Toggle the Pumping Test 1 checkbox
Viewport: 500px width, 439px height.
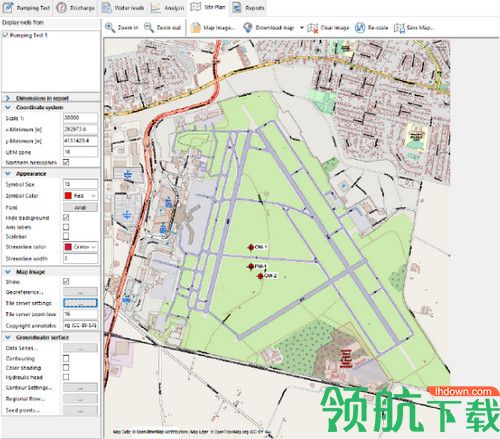5,35
